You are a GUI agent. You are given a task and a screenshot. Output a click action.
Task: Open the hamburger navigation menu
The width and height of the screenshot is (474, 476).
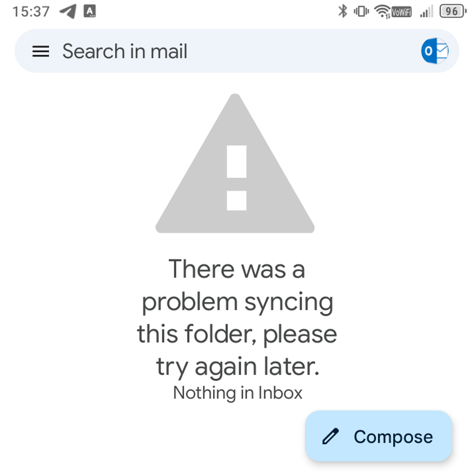point(41,51)
